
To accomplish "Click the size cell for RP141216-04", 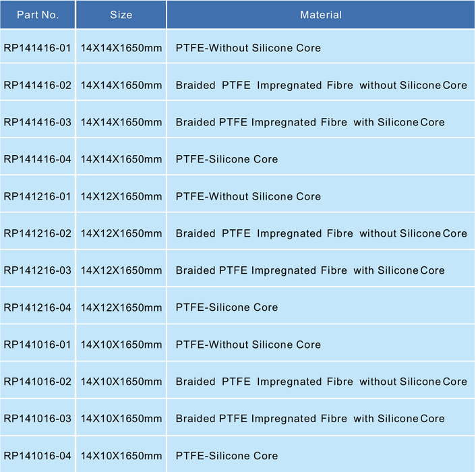I will tap(121, 307).
